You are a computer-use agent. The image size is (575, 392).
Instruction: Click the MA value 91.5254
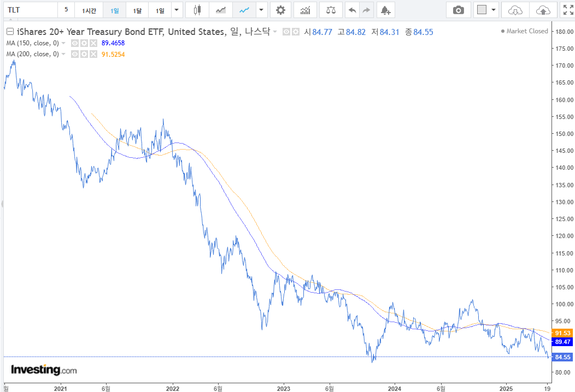(x=113, y=54)
